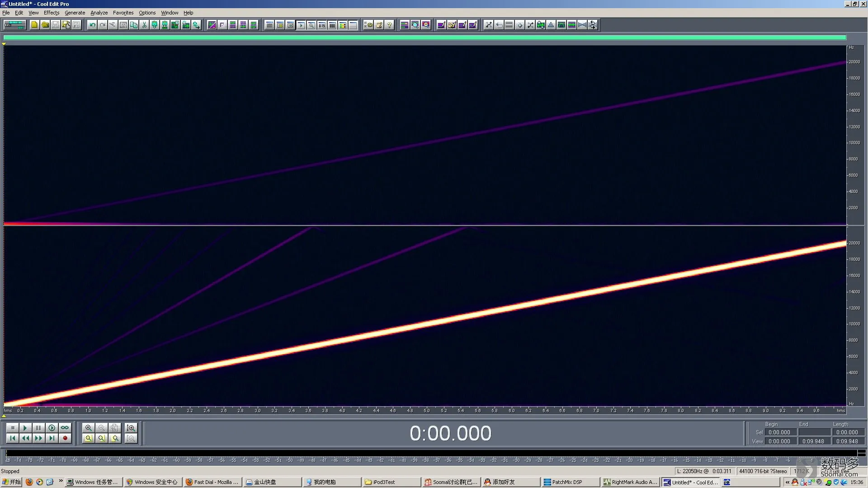Go to beginning with transport button

pyautogui.click(x=12, y=438)
